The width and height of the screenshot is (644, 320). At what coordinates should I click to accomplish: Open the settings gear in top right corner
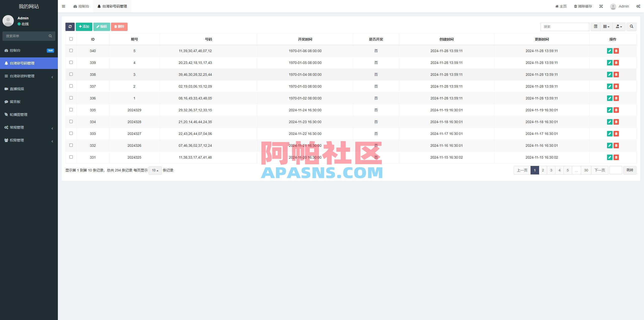[x=638, y=6]
